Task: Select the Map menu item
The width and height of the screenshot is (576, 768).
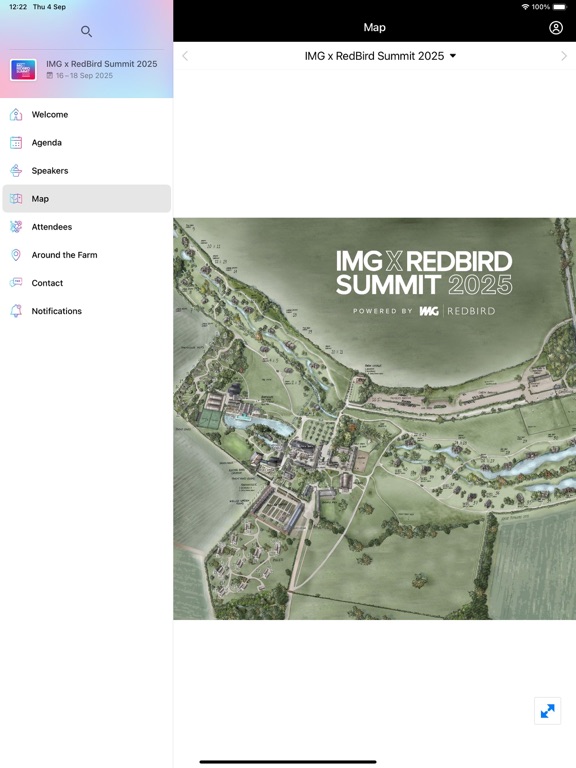Action: pos(87,198)
